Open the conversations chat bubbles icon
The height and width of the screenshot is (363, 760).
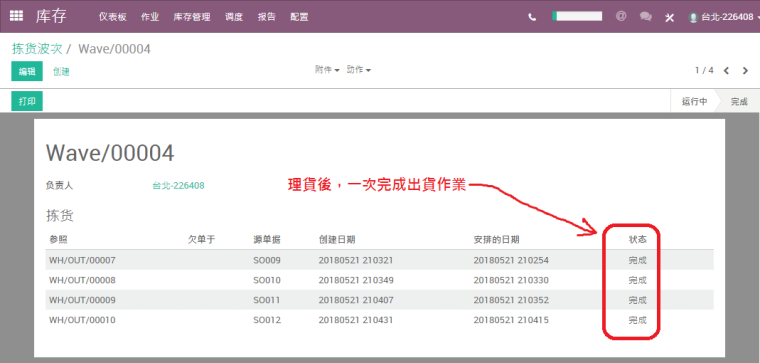tap(645, 16)
